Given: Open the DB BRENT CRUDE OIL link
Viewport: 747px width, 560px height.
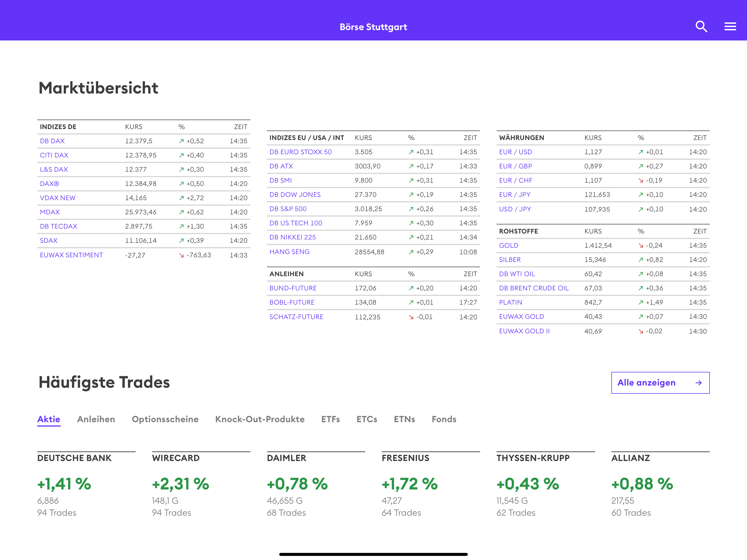Looking at the screenshot, I should (x=534, y=288).
